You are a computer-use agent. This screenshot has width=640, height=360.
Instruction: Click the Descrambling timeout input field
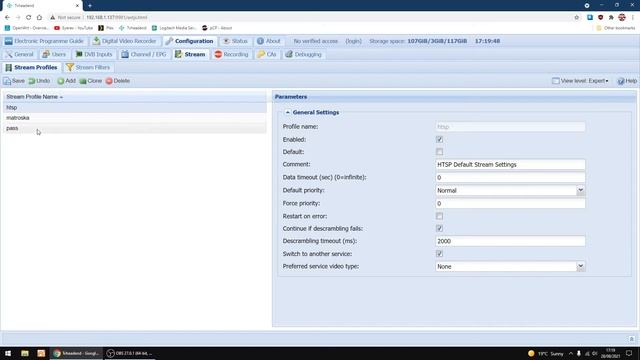(510, 241)
